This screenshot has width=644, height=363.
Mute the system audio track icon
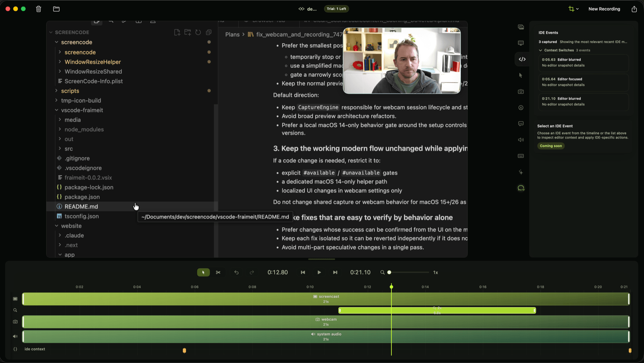pyautogui.click(x=15, y=336)
